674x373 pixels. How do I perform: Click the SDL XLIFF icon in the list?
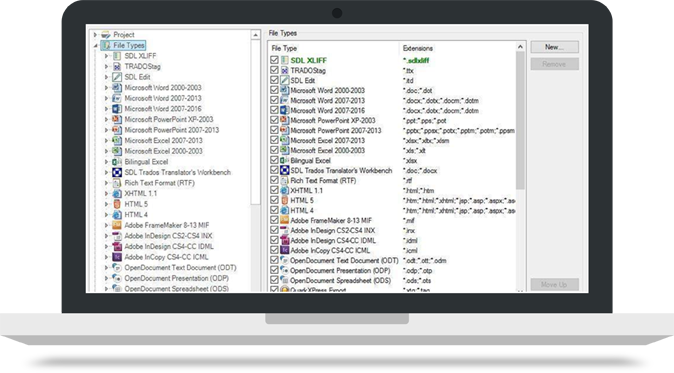pos(285,60)
